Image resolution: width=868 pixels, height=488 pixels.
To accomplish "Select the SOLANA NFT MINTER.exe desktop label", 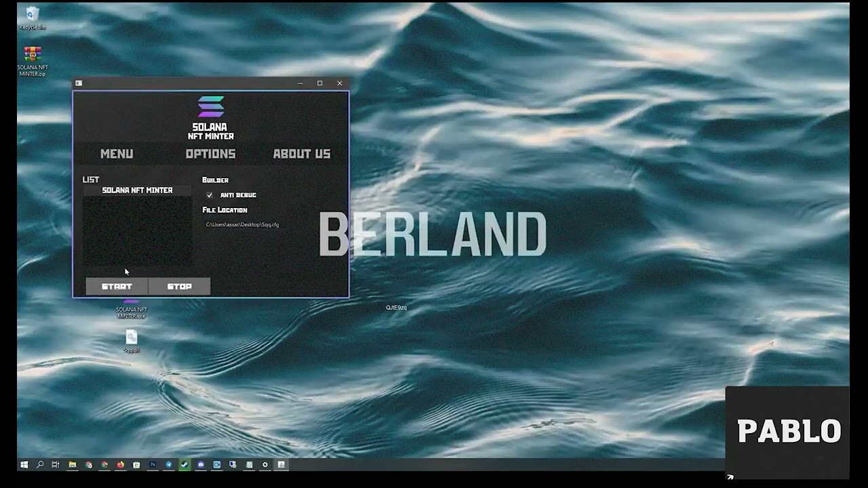I will tap(131, 312).
